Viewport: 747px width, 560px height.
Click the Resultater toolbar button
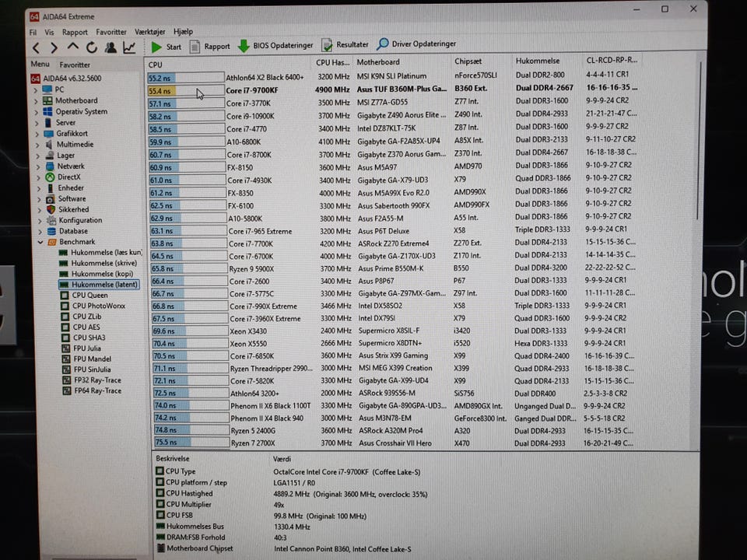346,45
